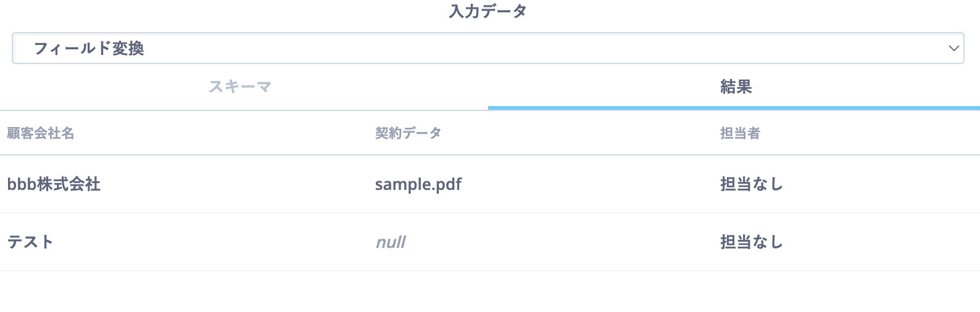Click the 入力データ heading

[488, 11]
